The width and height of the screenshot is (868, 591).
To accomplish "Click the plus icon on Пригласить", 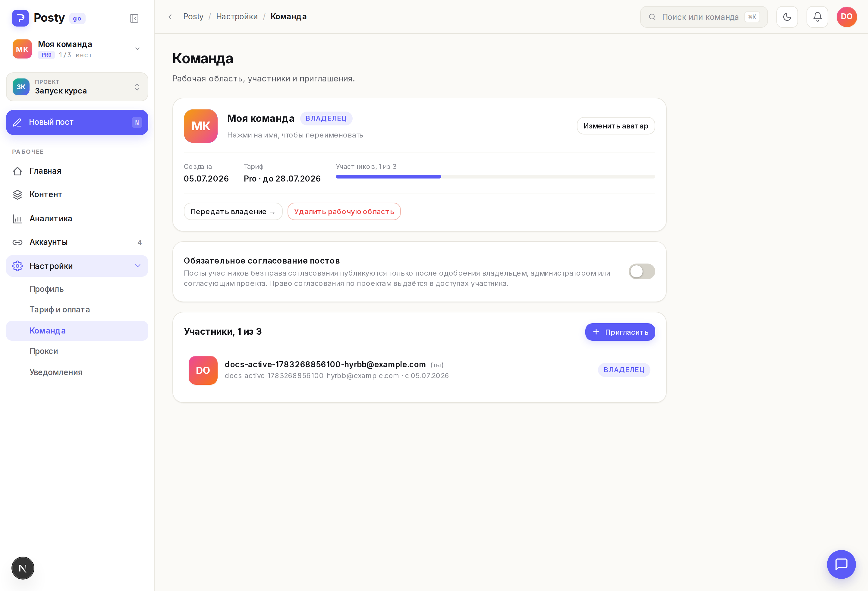I will pos(596,332).
